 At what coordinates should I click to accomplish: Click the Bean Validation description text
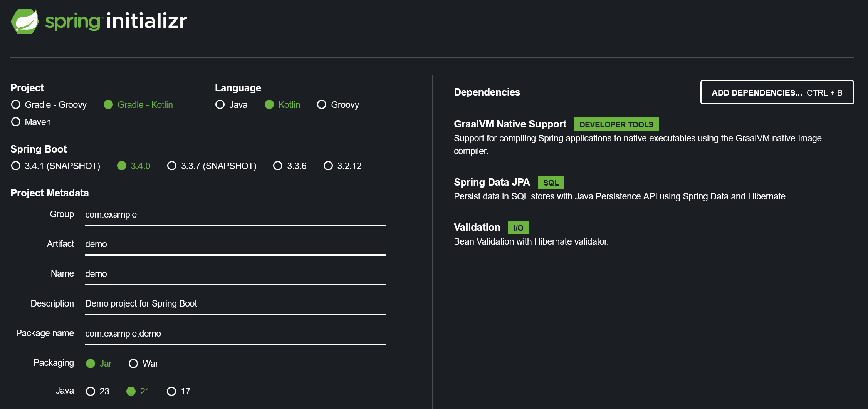click(531, 242)
